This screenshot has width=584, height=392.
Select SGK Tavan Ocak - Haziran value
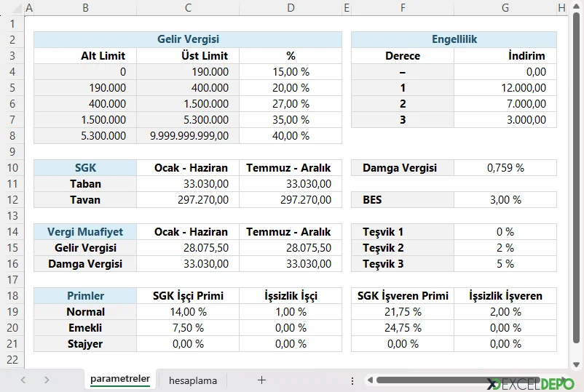188,200
